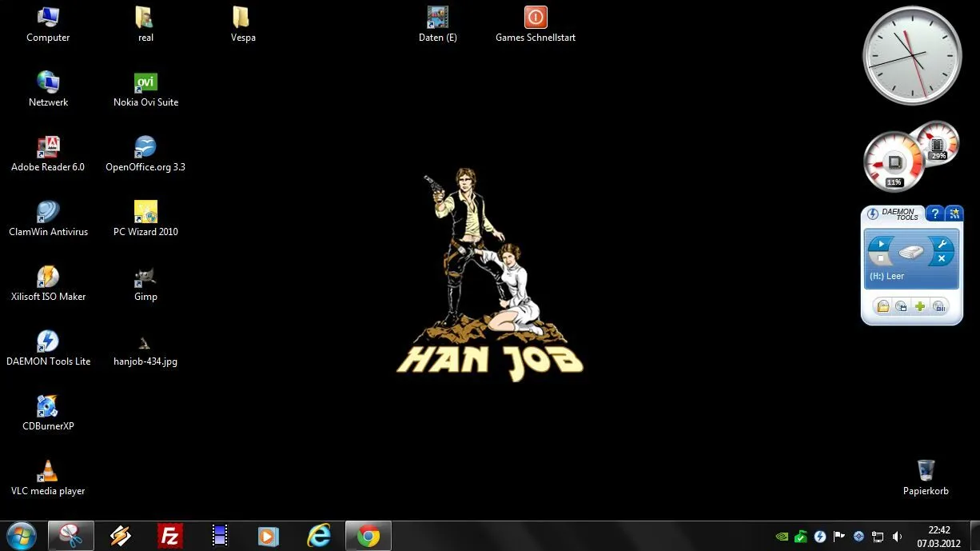
Task: Open the help question mark tab in DAEMON Tools
Action: point(935,214)
